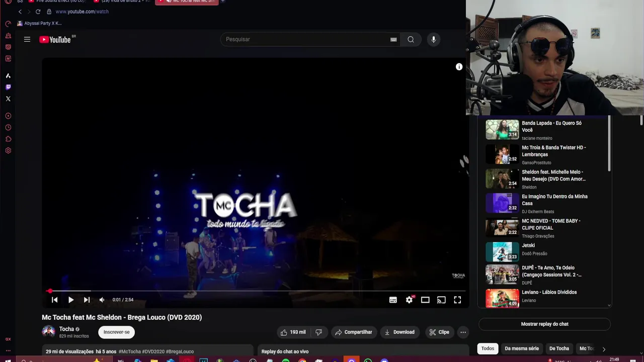Select the De Tocha chip
The height and width of the screenshot is (362, 644).
[559, 348]
